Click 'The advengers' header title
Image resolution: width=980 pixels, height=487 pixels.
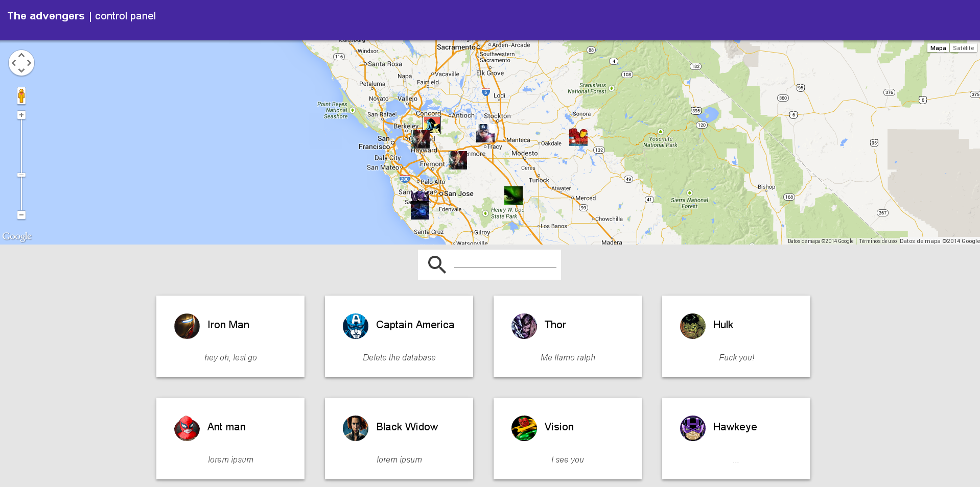[46, 16]
